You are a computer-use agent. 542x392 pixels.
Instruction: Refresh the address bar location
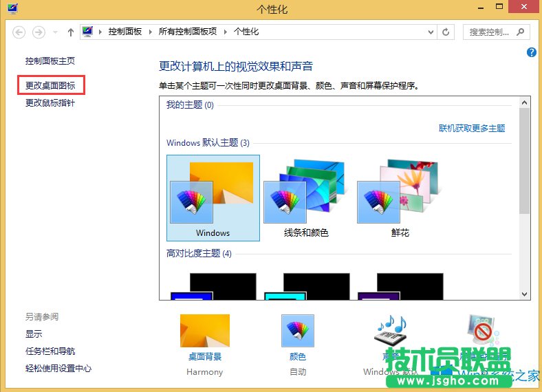[x=446, y=32]
